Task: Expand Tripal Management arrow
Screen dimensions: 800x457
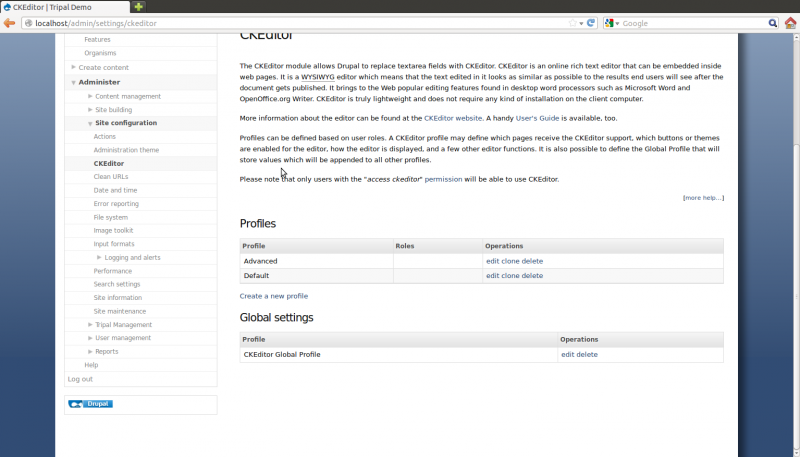Action: pyautogui.click(x=90, y=324)
